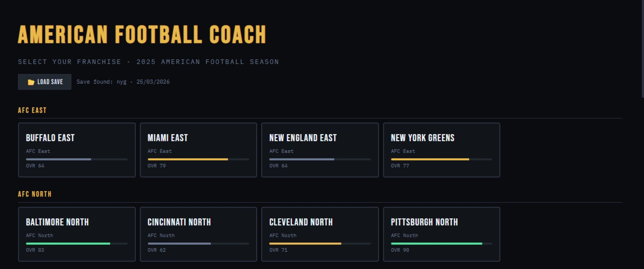Click the AFC EAST section header
This screenshot has height=269, width=644.
[32, 110]
